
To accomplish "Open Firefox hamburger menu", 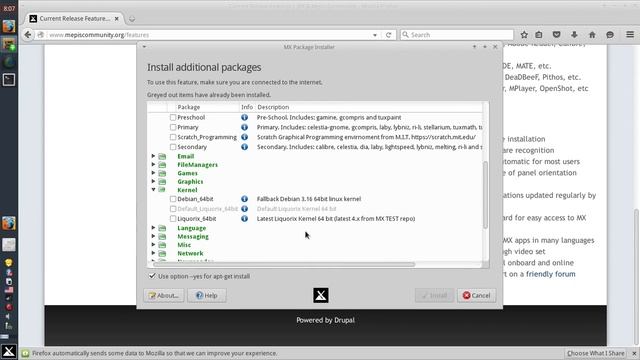I will click(x=630, y=35).
